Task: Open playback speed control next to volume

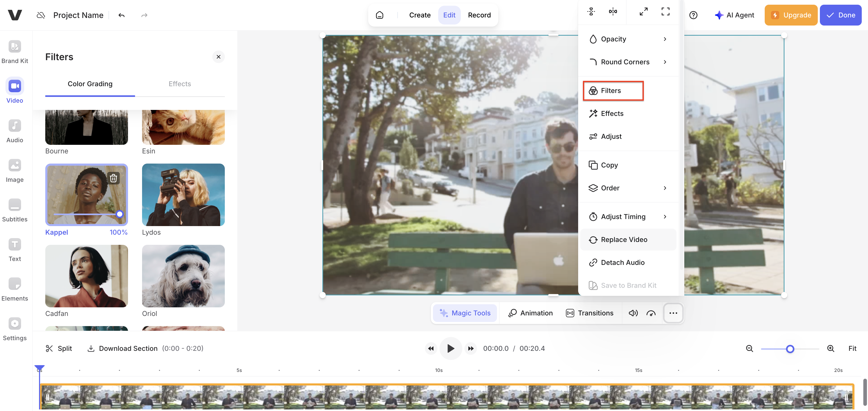Action: pos(651,313)
